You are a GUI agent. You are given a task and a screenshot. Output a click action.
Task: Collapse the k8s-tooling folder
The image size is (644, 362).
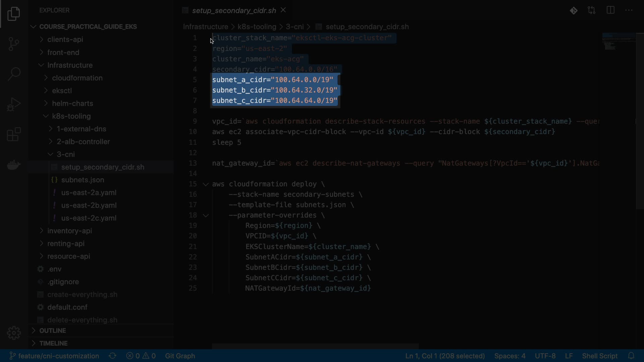pyautogui.click(x=71, y=116)
